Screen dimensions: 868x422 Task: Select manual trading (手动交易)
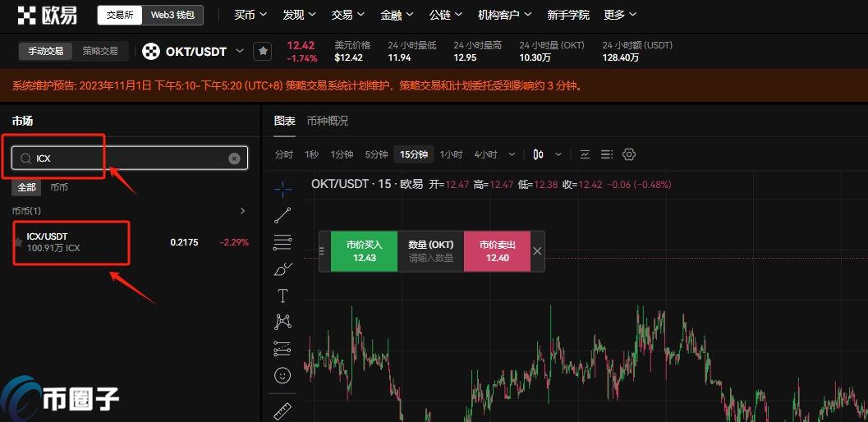[x=46, y=51]
